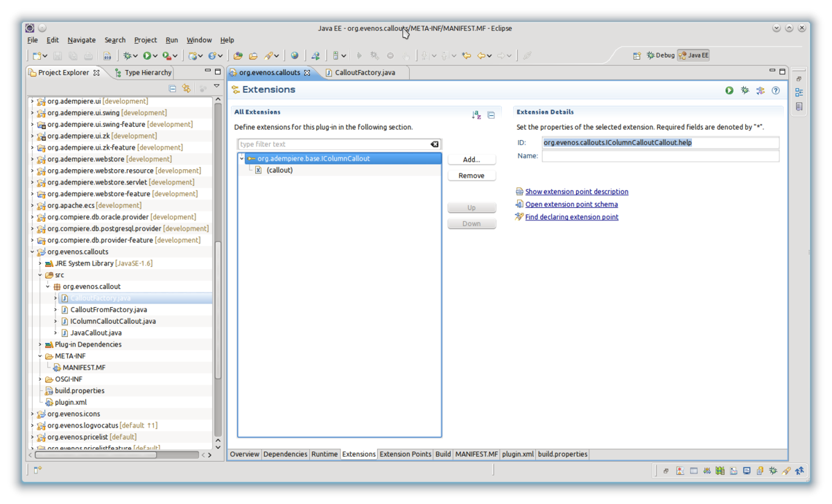Open the Project Explorer view menu dropdown

coord(216,87)
